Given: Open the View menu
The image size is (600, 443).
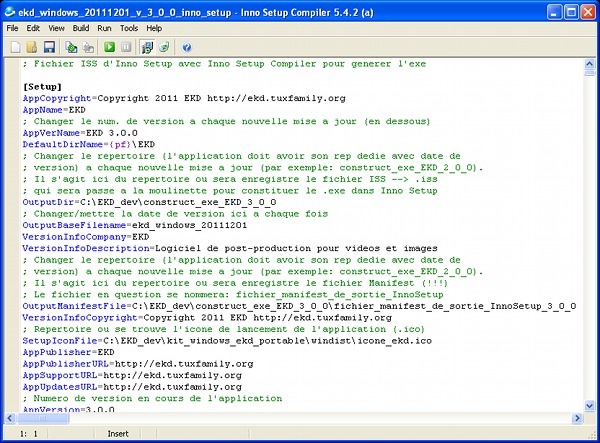Looking at the screenshot, I should click(x=56, y=28).
